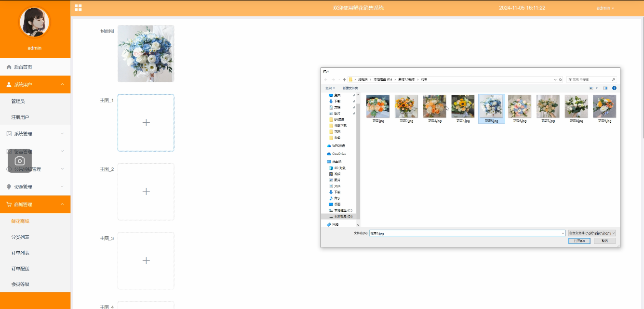Open 鲜花商城 in the sidebar
The width and height of the screenshot is (644, 309).
tap(21, 221)
